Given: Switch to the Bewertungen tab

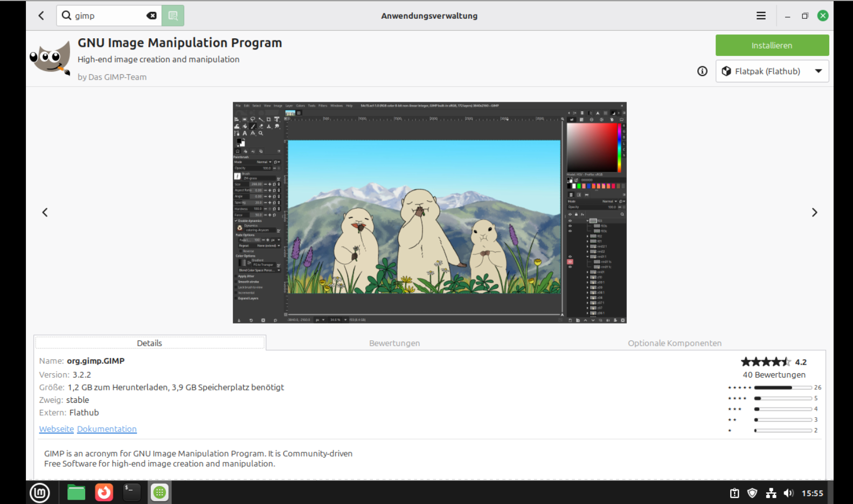Looking at the screenshot, I should coord(394,343).
